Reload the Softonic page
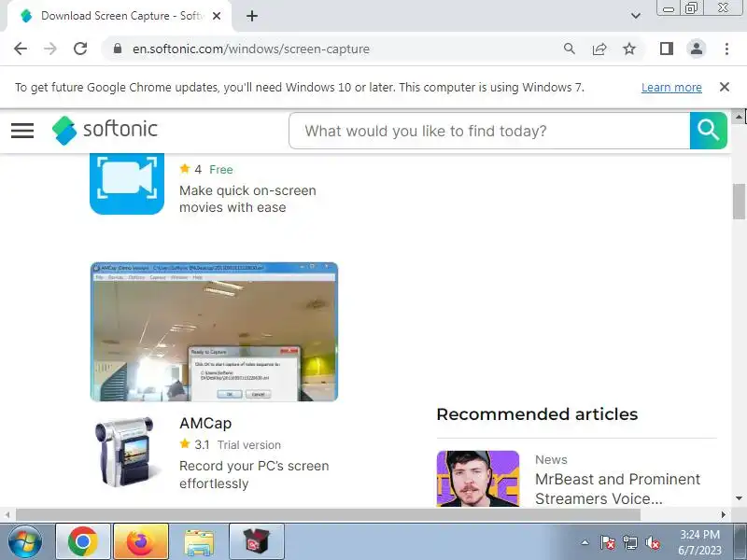The image size is (747, 560). tap(80, 49)
